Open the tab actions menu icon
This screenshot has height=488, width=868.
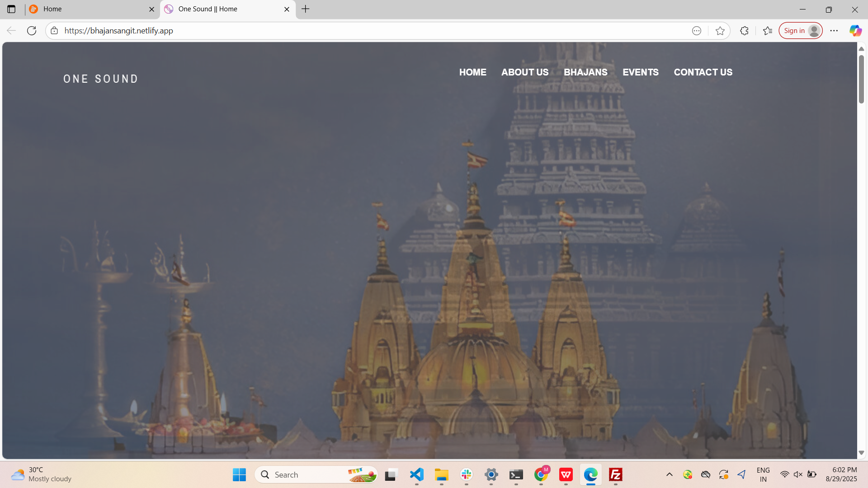[x=11, y=9]
